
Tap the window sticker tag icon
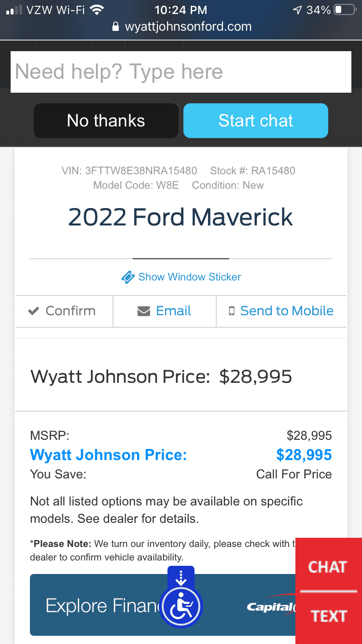click(128, 277)
